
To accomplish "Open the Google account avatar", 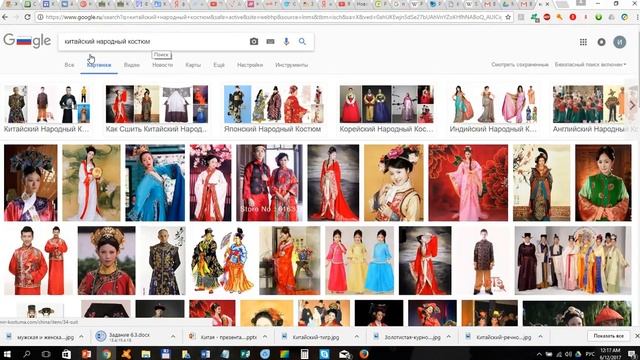I will coord(620,42).
